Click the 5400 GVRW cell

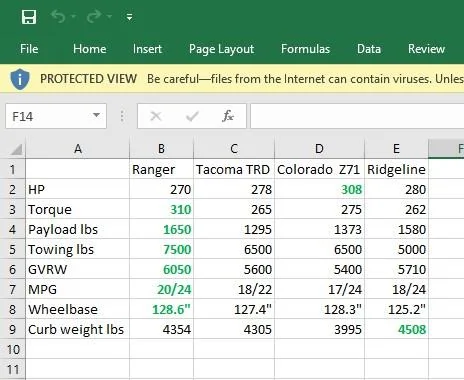319,269
